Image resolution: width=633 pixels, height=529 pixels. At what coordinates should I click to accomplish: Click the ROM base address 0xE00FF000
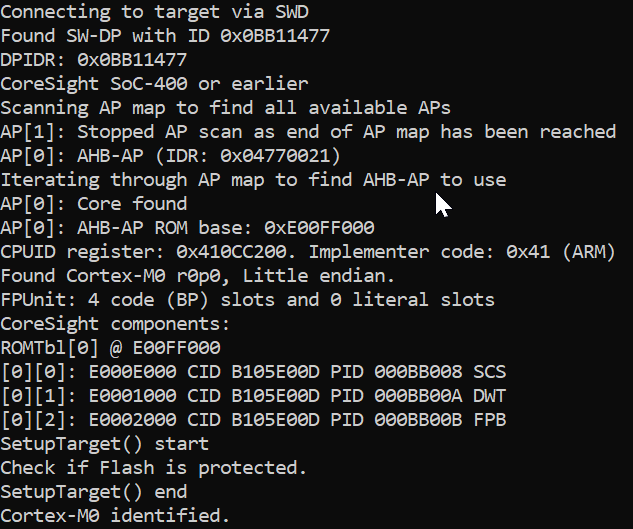pyautogui.click(x=319, y=228)
